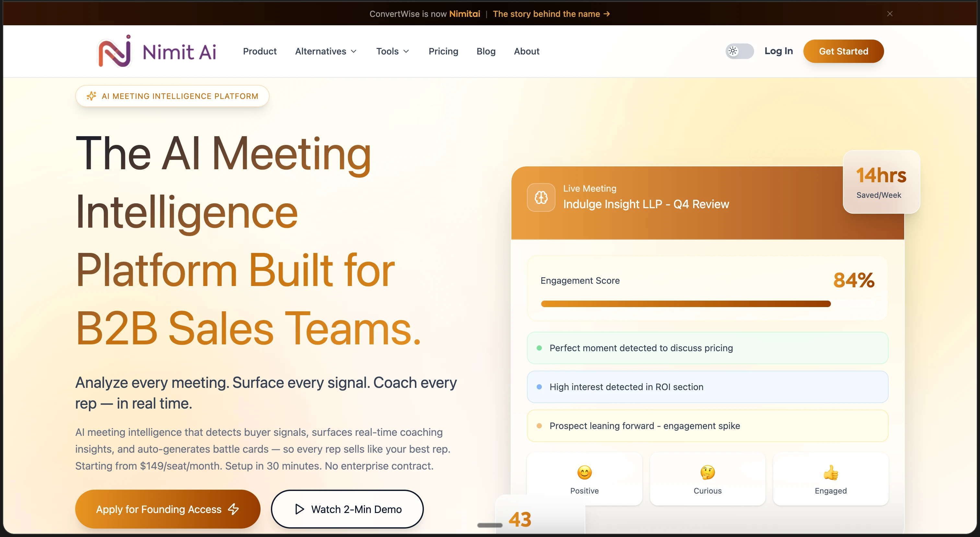Click the Engaged thumbs-up emoji card

tap(831, 479)
